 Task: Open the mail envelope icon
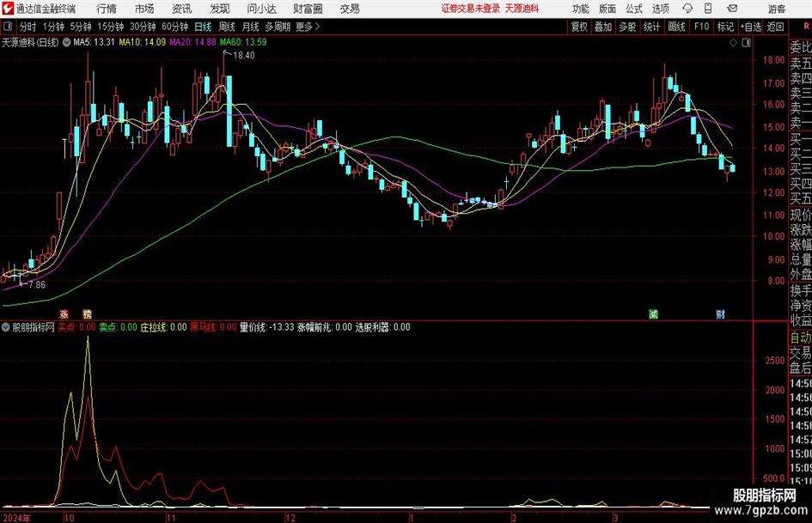732,9
